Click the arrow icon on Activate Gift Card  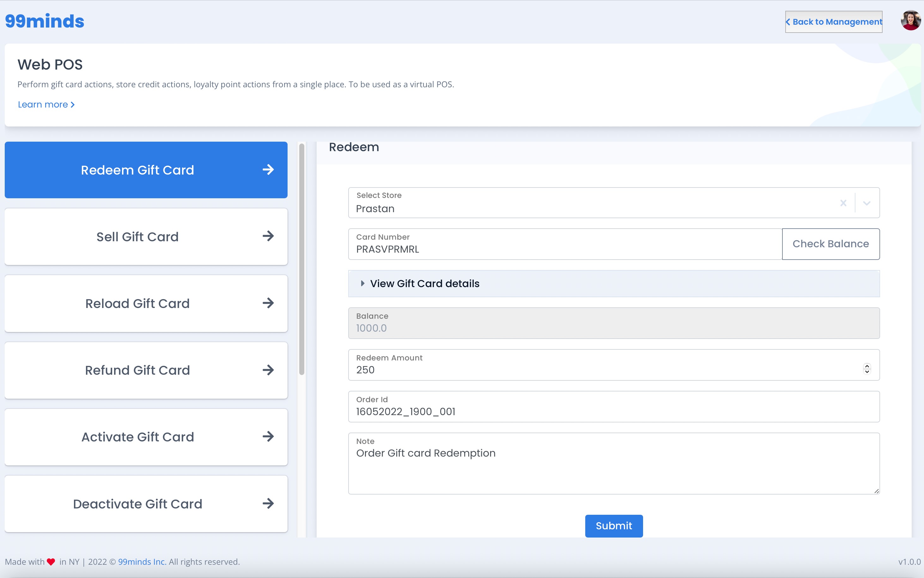(268, 437)
